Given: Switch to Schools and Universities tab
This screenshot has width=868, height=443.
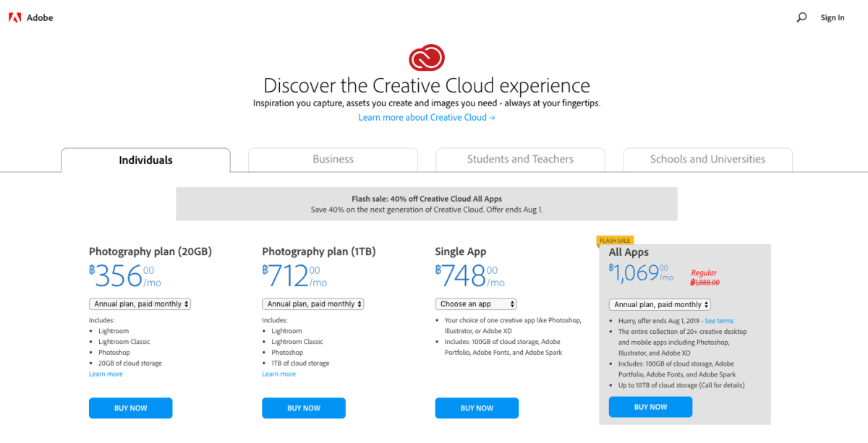Looking at the screenshot, I should pos(707,160).
